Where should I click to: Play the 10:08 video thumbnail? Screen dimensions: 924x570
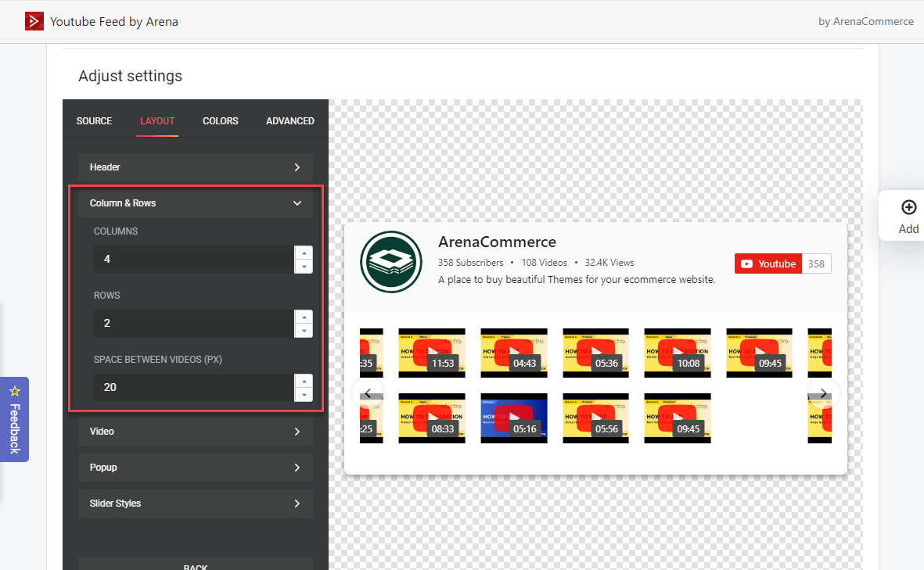pyautogui.click(x=678, y=353)
